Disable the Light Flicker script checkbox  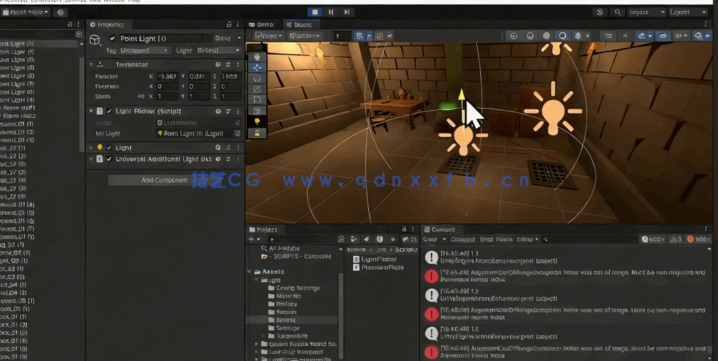pos(109,111)
